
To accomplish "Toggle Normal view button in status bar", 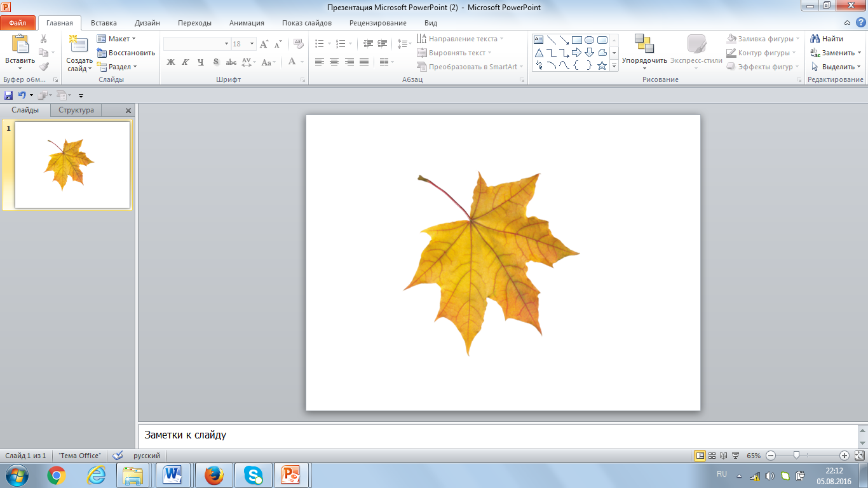I will click(700, 456).
